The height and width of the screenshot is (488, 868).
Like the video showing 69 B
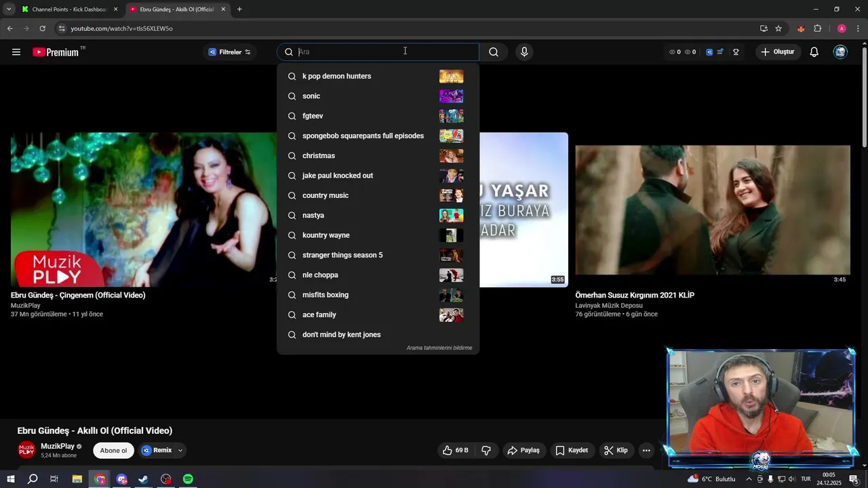(x=456, y=450)
